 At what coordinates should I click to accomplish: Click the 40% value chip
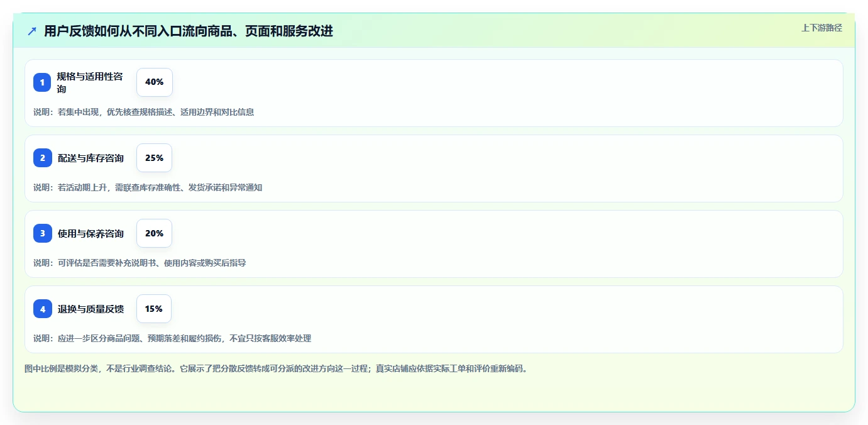tap(154, 82)
